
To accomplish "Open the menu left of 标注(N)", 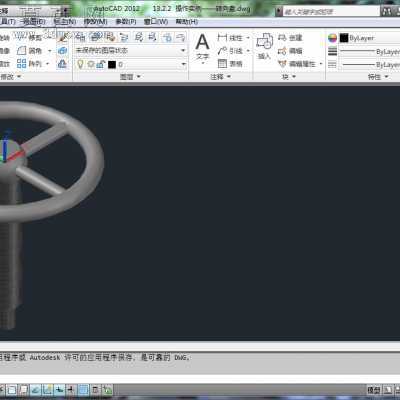I will pos(34,22).
